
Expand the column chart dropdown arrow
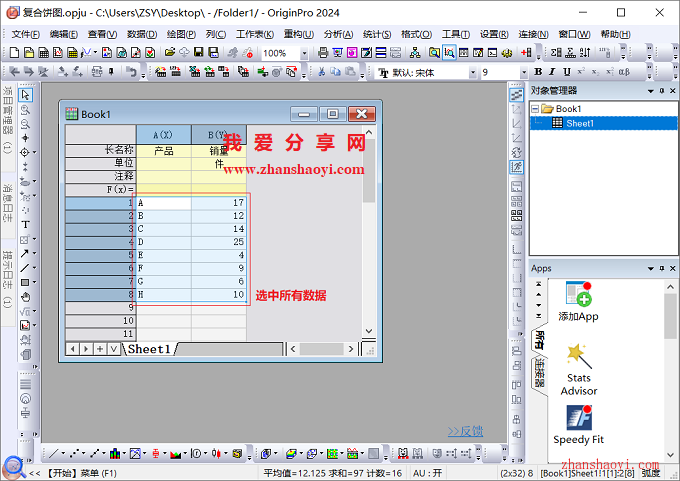[124, 454]
